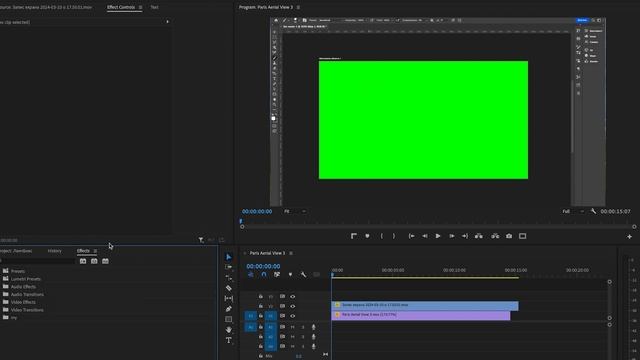The image size is (640, 360).
Task: Click Go to In point button
Action: click(411, 236)
